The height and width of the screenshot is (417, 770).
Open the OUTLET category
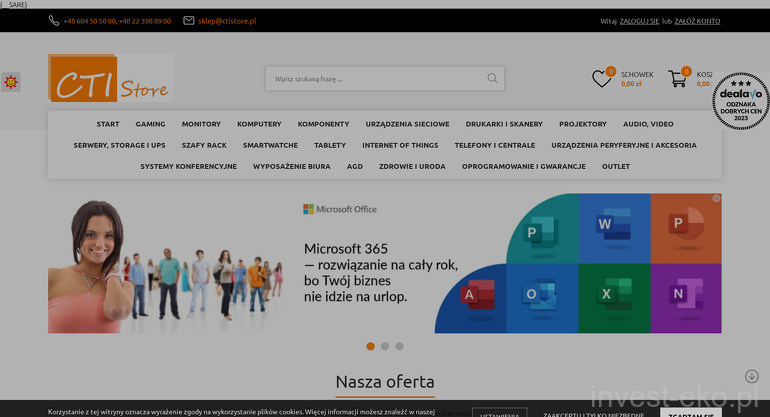(616, 167)
